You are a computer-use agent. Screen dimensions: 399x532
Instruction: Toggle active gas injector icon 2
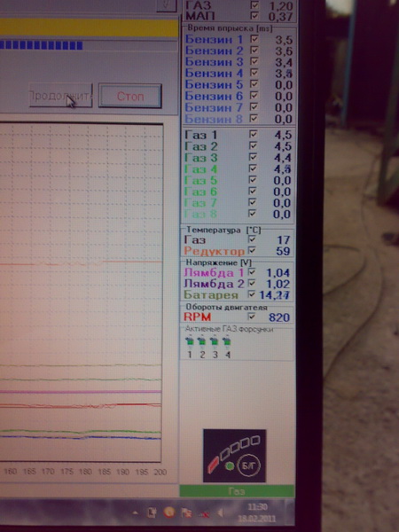(x=202, y=340)
